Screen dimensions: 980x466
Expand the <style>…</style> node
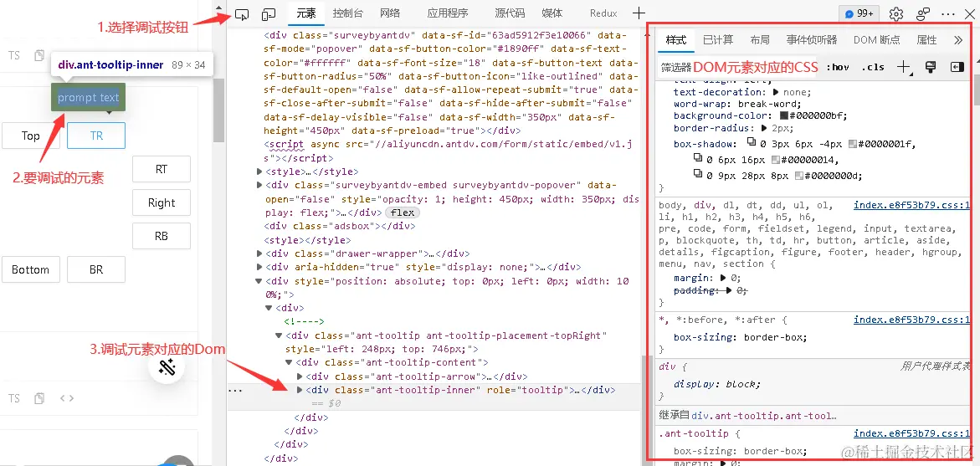[x=260, y=172]
